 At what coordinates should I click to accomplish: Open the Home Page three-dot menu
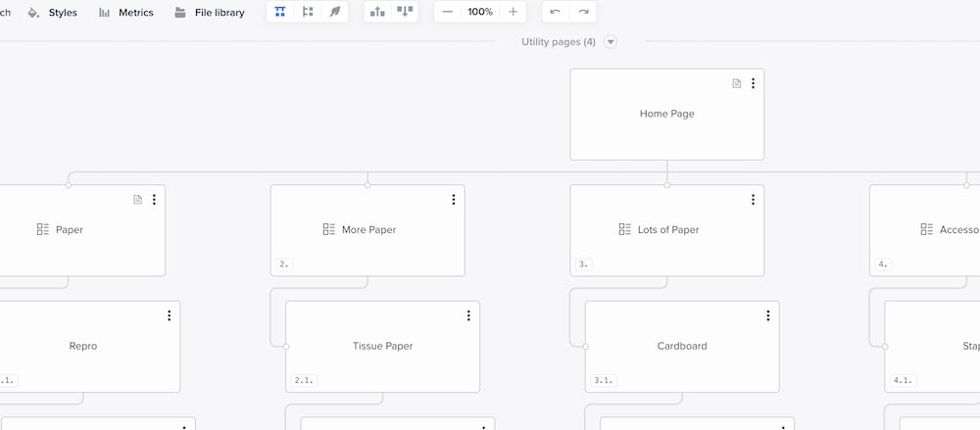pyautogui.click(x=753, y=83)
